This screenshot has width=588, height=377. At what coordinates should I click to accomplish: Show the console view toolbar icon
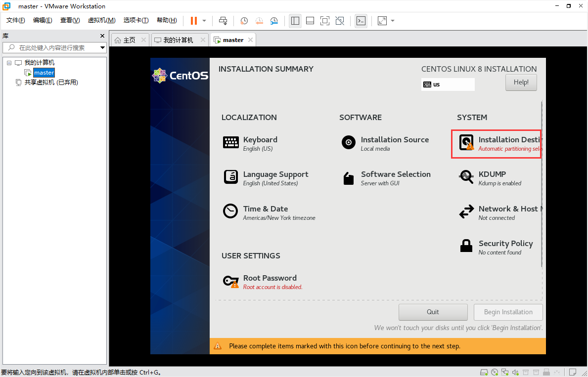pyautogui.click(x=361, y=21)
